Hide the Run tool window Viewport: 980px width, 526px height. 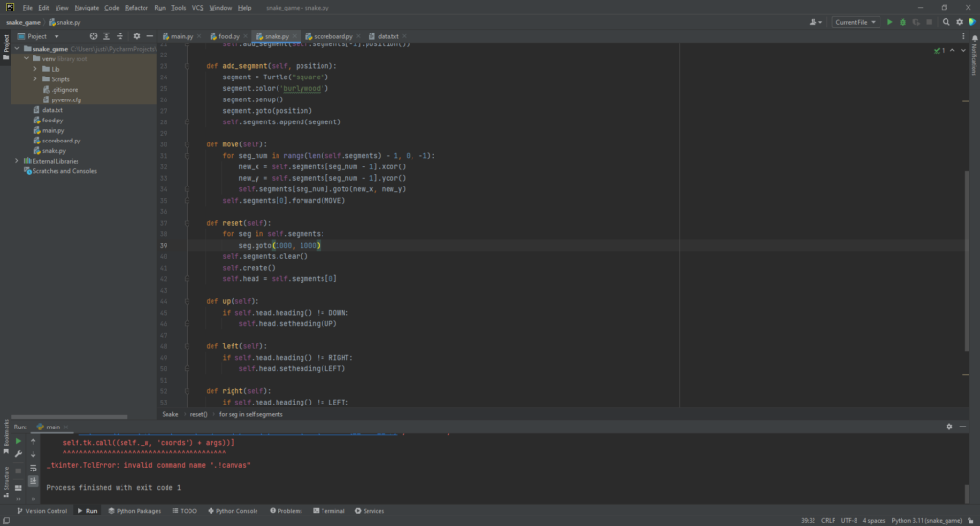[x=963, y=427]
